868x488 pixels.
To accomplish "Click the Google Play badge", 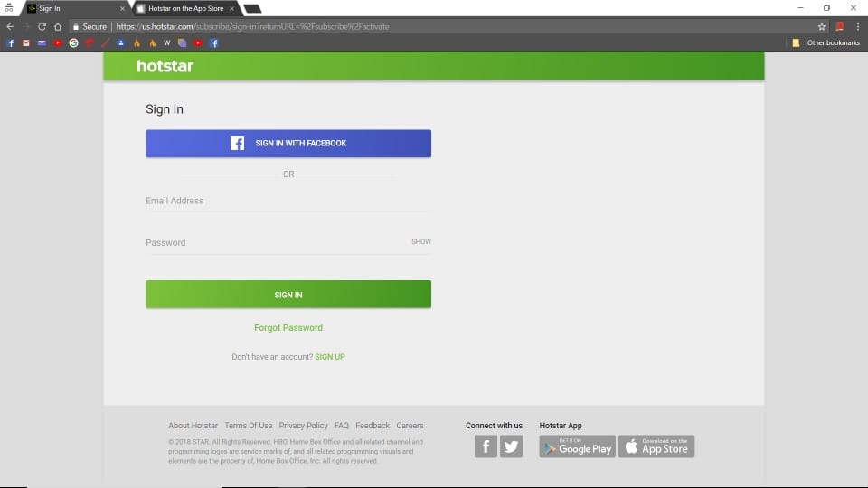I will tap(578, 446).
